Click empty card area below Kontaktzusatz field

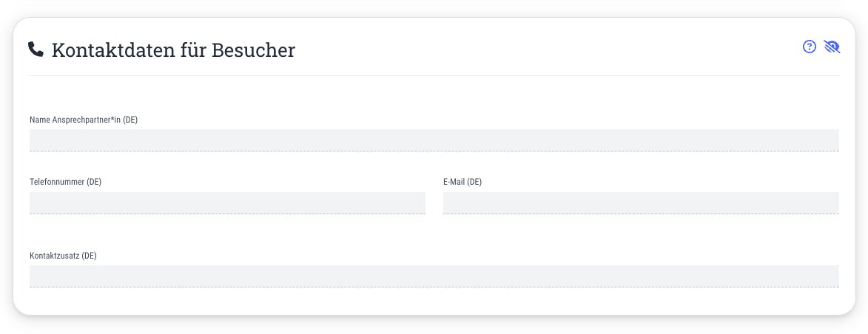tap(434, 301)
